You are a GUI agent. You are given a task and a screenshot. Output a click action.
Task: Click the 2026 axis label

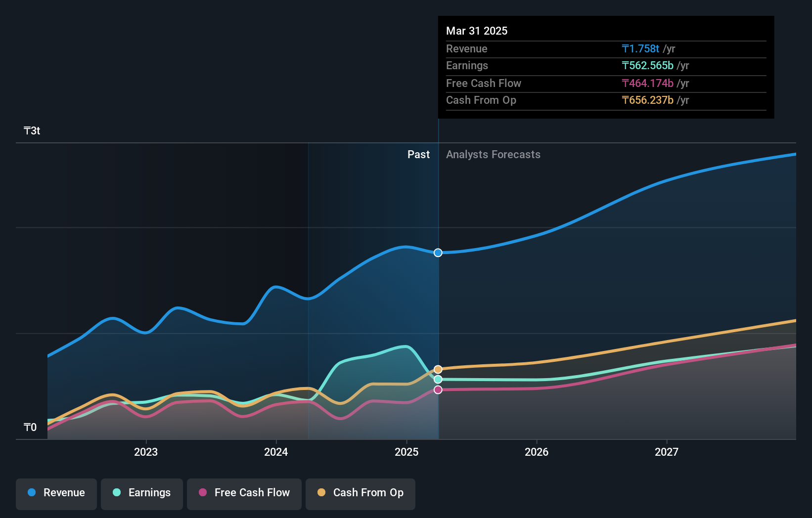(537, 451)
